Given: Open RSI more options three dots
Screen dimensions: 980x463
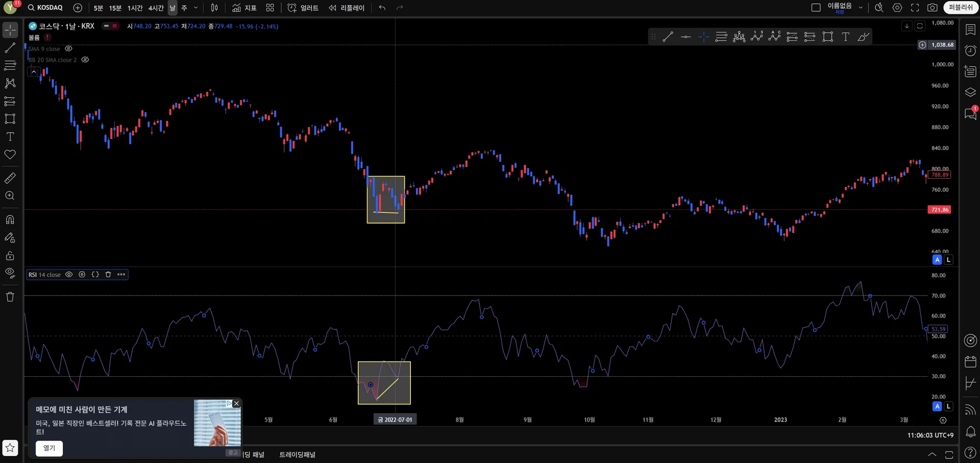Looking at the screenshot, I should [121, 275].
